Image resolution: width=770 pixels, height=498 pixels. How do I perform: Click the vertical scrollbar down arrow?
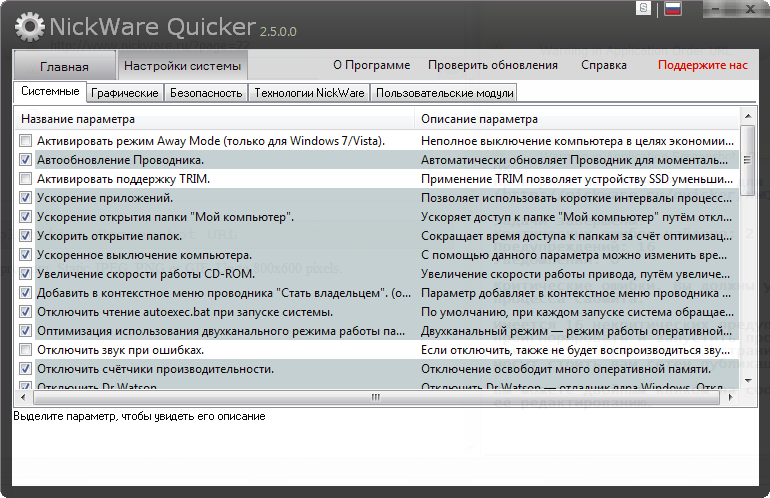pyautogui.click(x=747, y=381)
